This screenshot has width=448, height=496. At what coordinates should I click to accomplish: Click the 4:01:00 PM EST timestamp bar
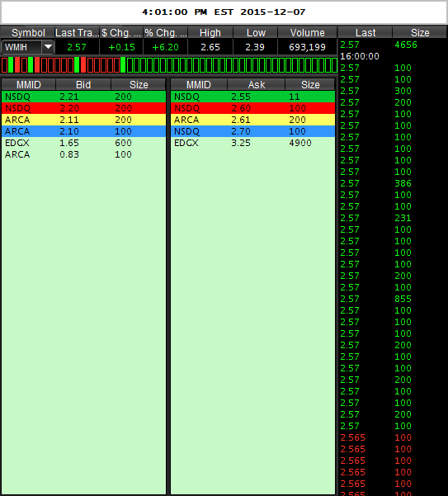coord(224,12)
